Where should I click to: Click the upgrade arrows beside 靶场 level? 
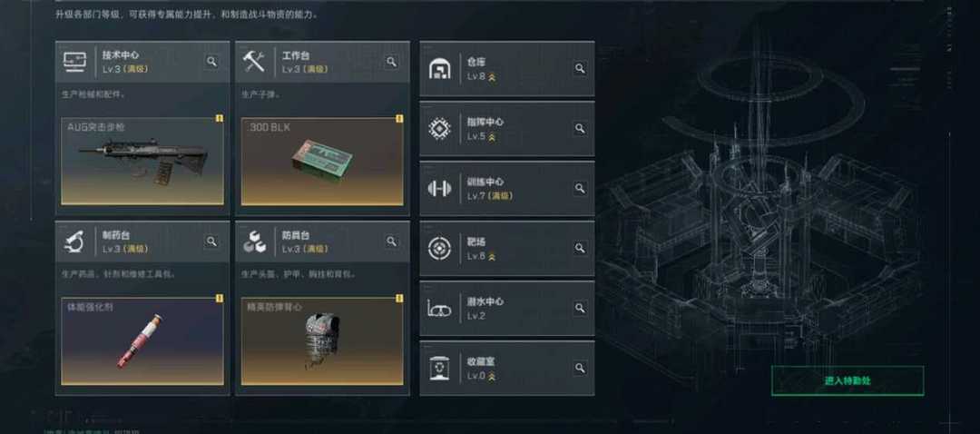tap(492, 256)
